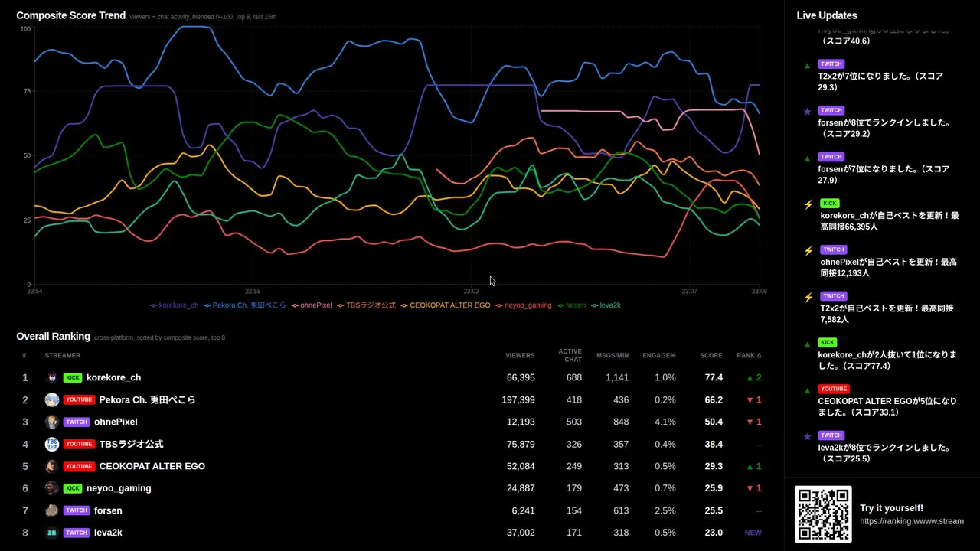Viewport: 980px width, 551px height.
Task: Click YOUTUBE badge beside TBSラジオ公式 in ranking
Action: 79,444
